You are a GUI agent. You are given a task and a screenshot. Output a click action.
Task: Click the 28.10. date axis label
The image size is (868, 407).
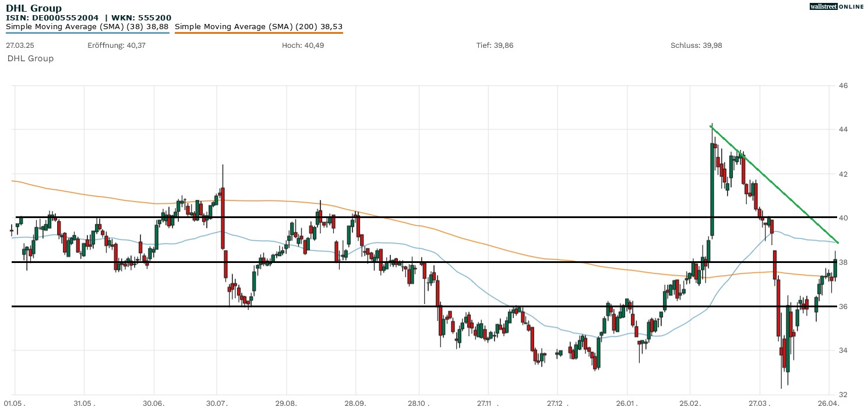(x=418, y=403)
